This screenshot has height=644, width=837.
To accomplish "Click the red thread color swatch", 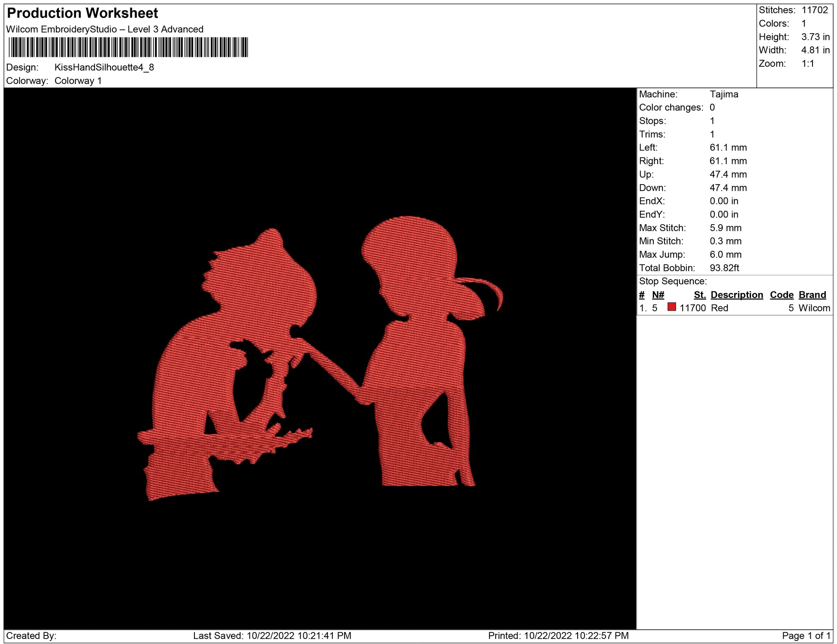I will (x=671, y=307).
